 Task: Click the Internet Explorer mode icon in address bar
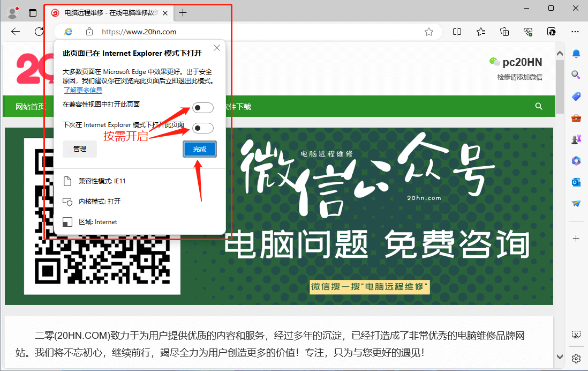point(68,32)
